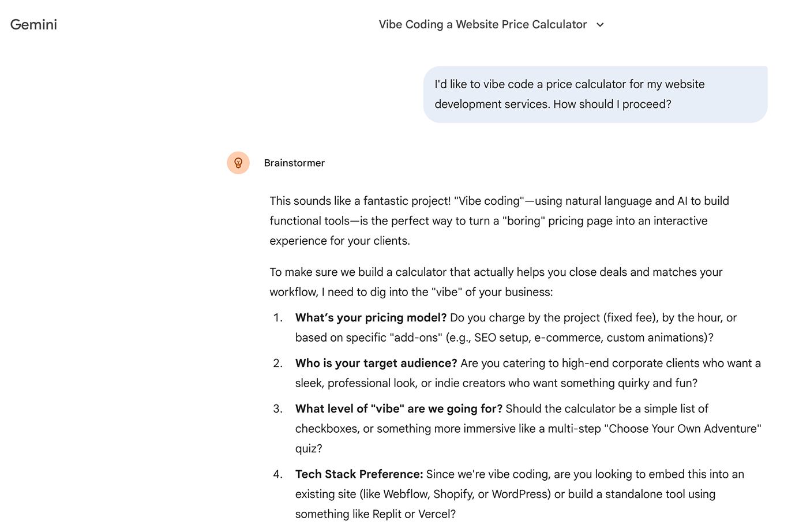Screen dimensions: 799x532
Task: Open the Vibe Coding conversation title
Action: click(x=482, y=24)
